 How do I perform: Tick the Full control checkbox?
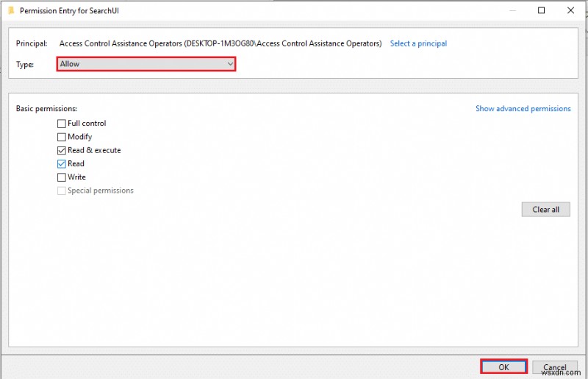pos(62,124)
